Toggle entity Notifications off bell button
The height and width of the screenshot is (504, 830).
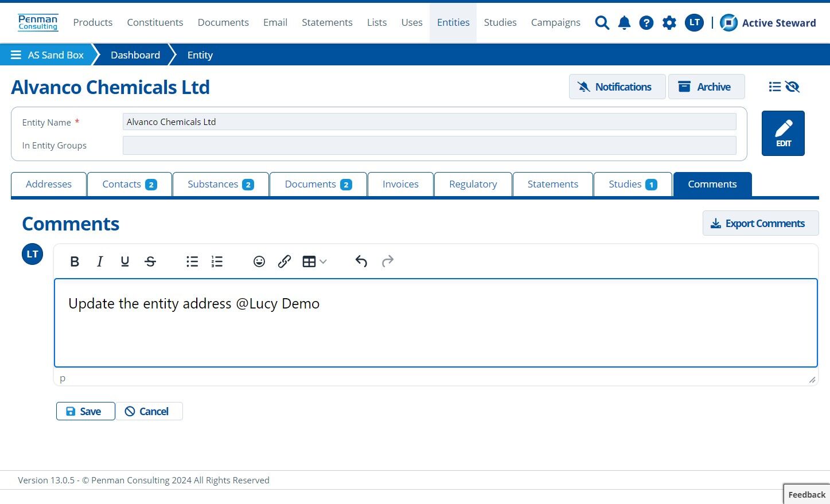tap(617, 87)
